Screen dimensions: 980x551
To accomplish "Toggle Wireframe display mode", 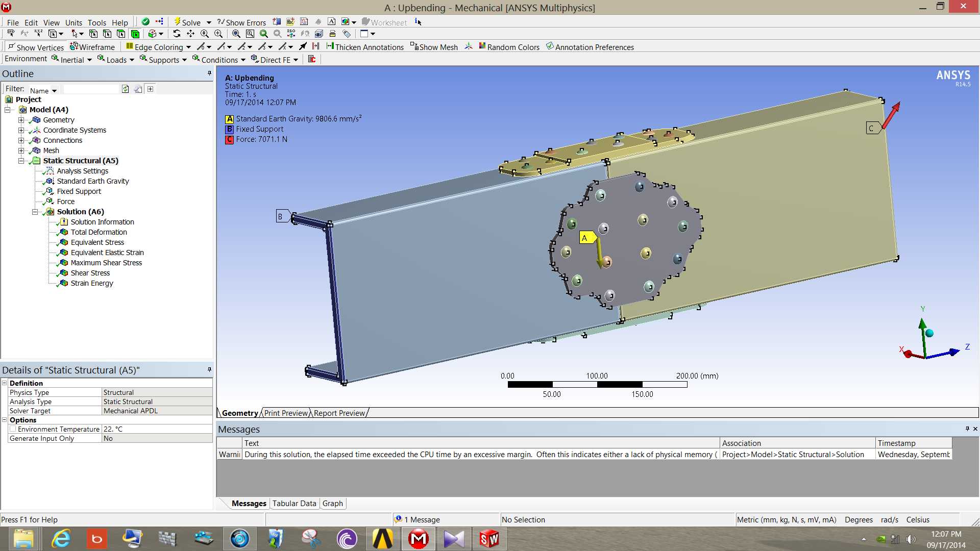I will click(x=92, y=47).
